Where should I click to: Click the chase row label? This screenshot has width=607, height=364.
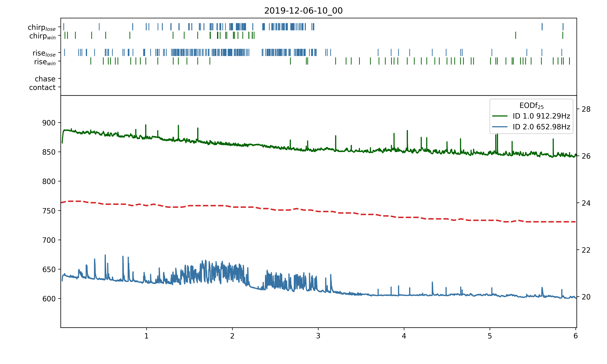click(45, 79)
